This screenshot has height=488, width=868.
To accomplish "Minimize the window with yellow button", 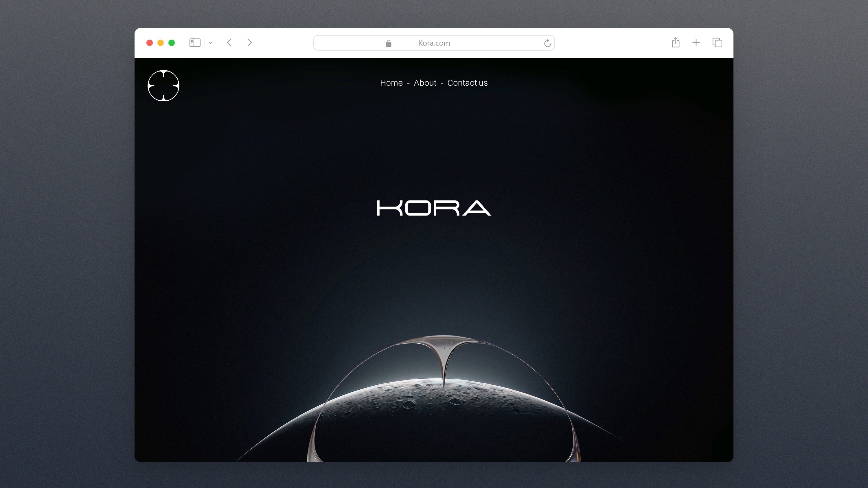I will (161, 43).
